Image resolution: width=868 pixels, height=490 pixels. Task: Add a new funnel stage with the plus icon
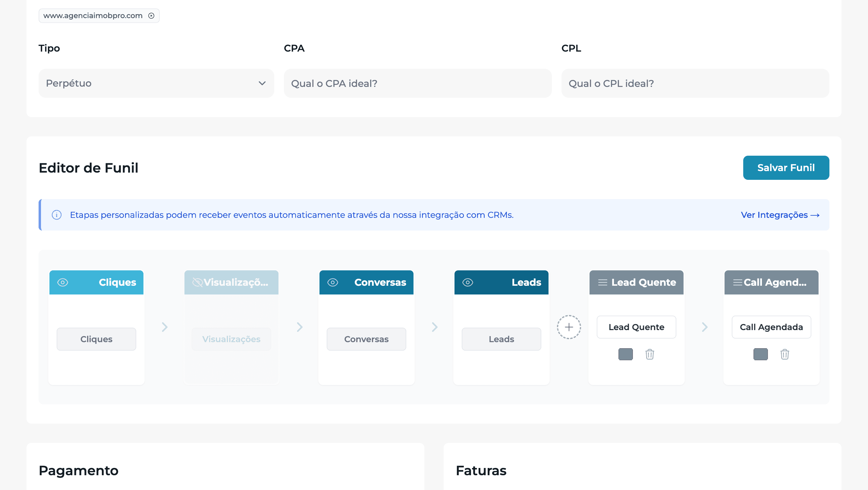pyautogui.click(x=569, y=327)
